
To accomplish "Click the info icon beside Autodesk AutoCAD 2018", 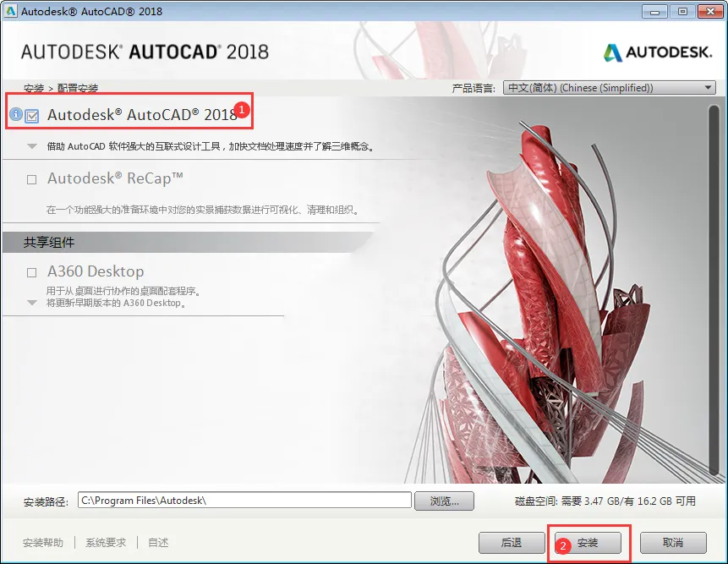I will coord(16,114).
